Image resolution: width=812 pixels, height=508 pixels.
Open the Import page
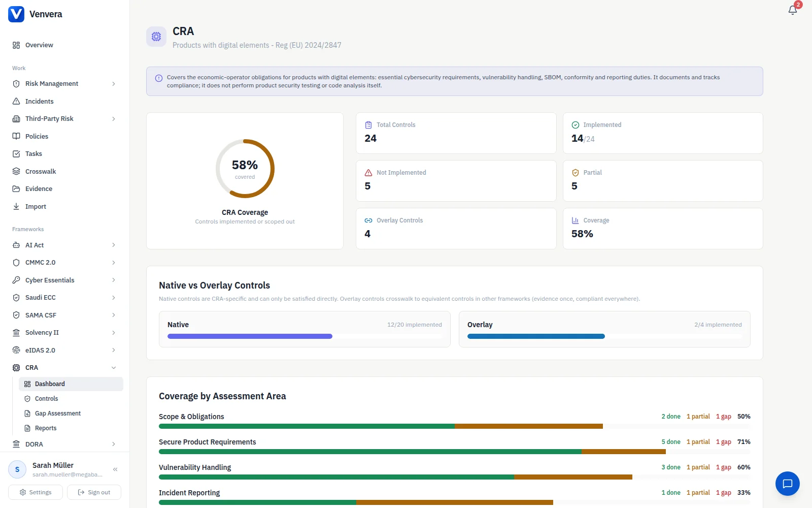pyautogui.click(x=64, y=207)
